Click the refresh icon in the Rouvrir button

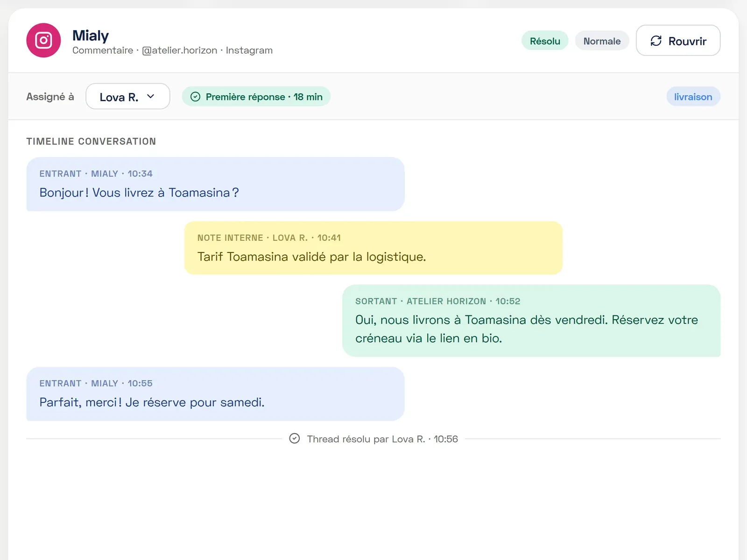(x=656, y=41)
